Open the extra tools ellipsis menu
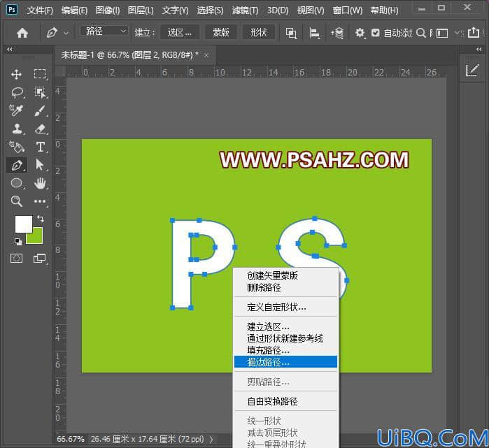 [x=40, y=201]
